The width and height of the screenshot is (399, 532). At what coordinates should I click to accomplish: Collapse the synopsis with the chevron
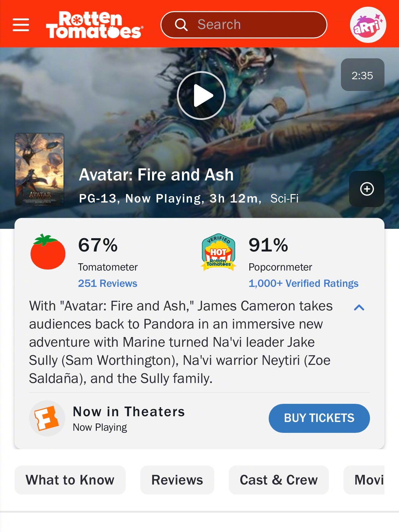click(x=359, y=308)
